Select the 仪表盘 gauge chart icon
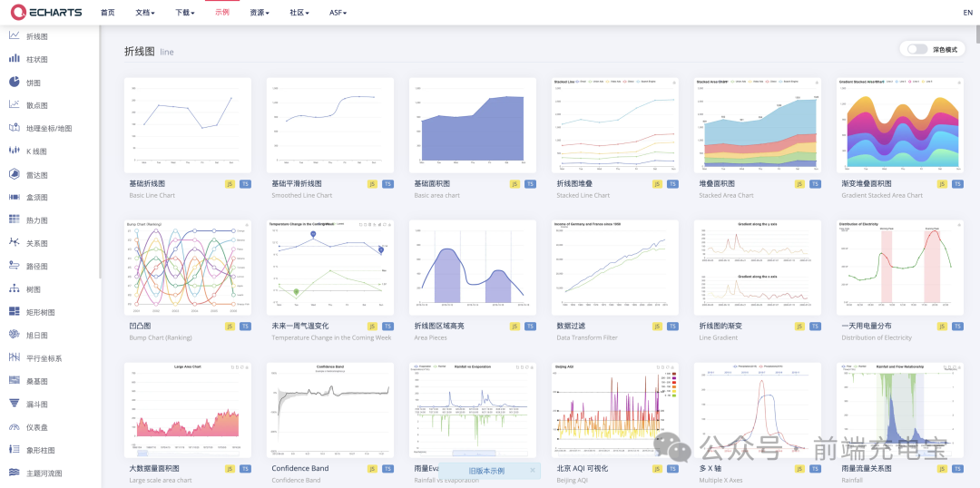980x488 pixels. (x=15, y=426)
